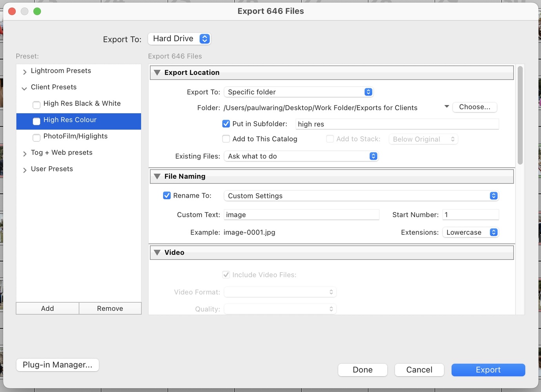The image size is (541, 392).
Task: Open the Video Format dropdown
Action: 280,292
